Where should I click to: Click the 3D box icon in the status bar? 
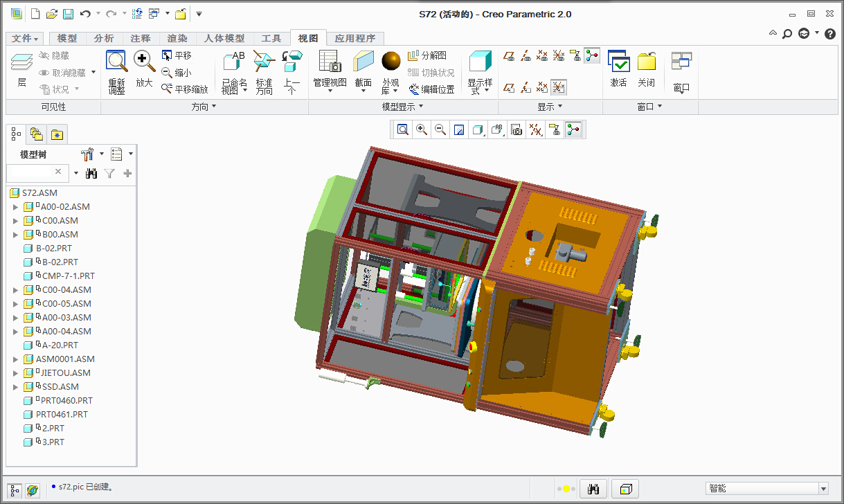pos(625,489)
